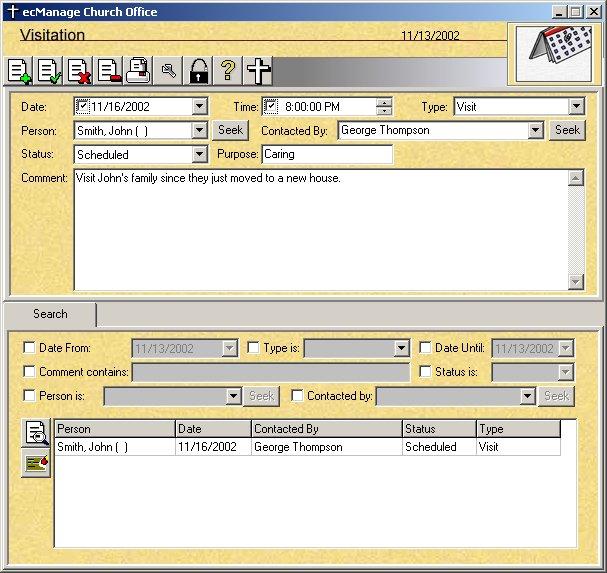This screenshot has width=607, height=573.
Task: Sort by the Status column header
Action: [439, 429]
